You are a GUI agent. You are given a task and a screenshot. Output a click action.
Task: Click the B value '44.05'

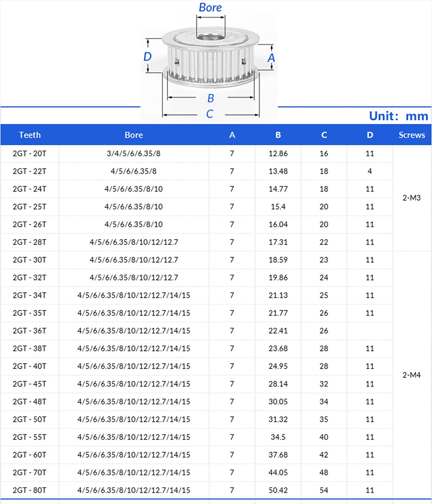[278, 473]
